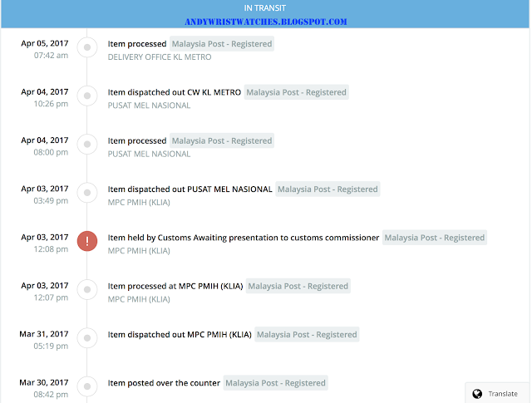The image size is (532, 403).
Task: Click the '10:26 pm' timestamp
Action: [x=51, y=104]
